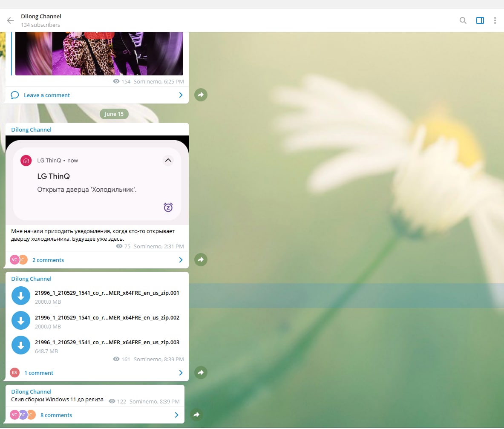Click the 134 subscribers text

[40, 25]
